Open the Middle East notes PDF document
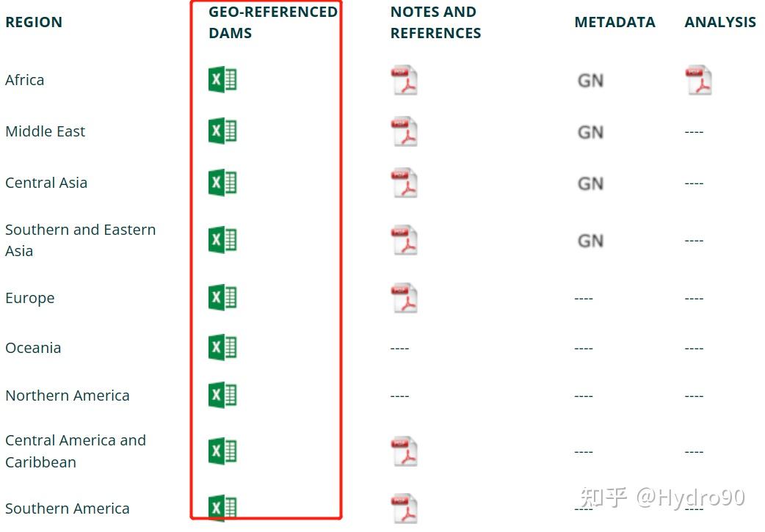 pos(405,131)
